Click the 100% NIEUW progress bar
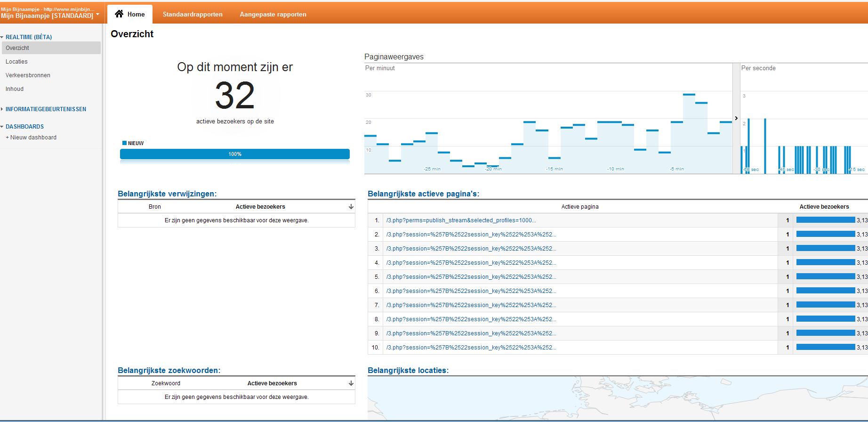 pos(235,154)
